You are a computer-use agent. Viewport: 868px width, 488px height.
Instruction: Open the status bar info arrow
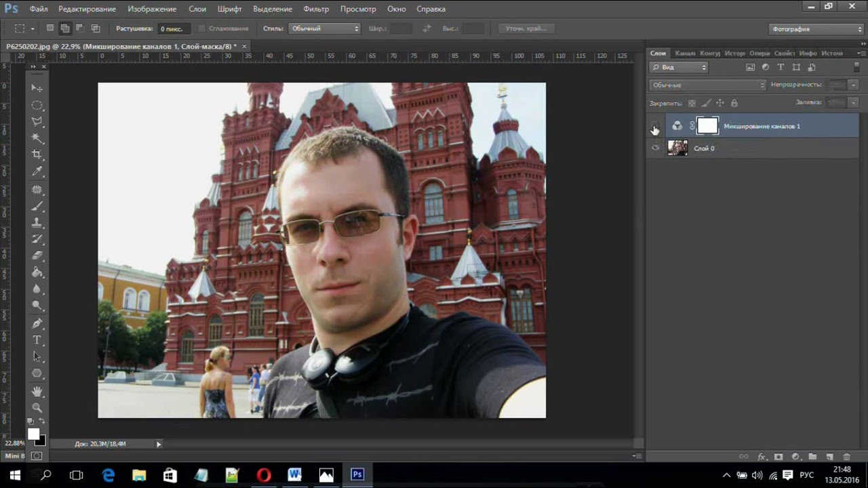(159, 444)
